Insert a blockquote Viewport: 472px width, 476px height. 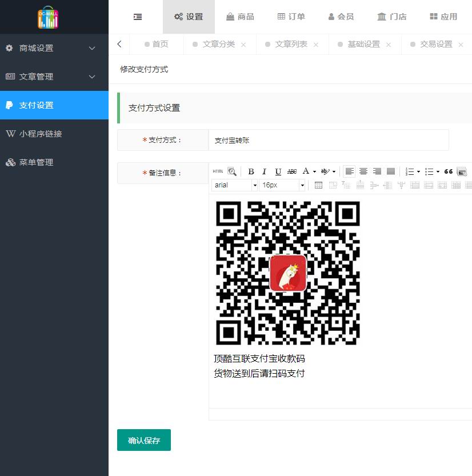[x=449, y=171]
